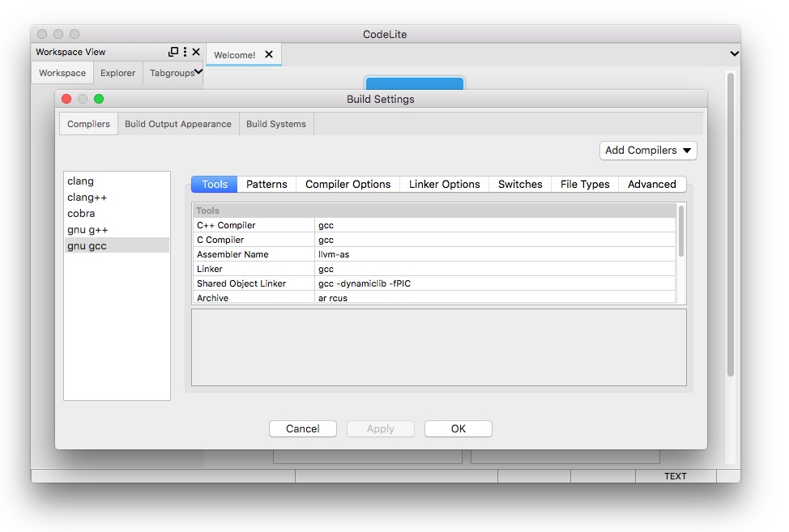Click the Tools table scrollbar thumb
The height and width of the screenshot is (532, 789).
(x=680, y=232)
